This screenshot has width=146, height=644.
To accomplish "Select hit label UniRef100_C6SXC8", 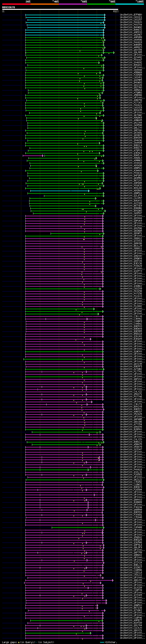I will click(x=131, y=108).
